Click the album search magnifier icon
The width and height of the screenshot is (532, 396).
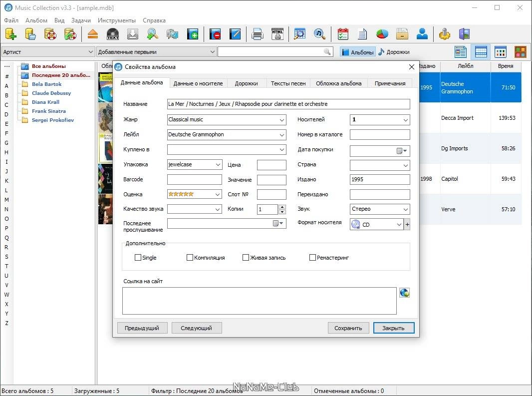pos(299,34)
